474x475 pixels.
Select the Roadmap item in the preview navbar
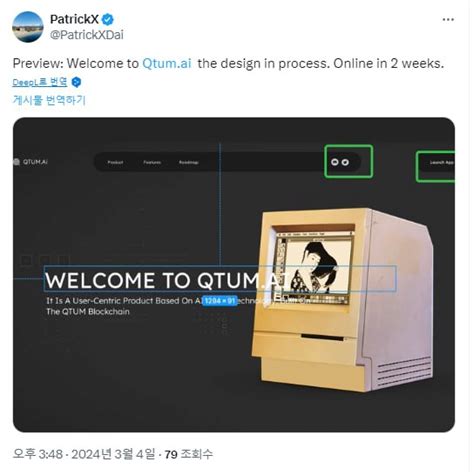click(x=189, y=162)
